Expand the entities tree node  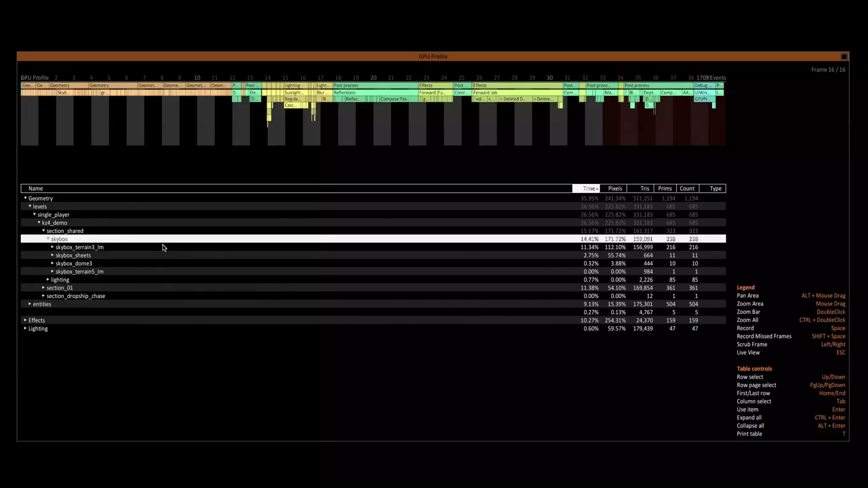(30, 304)
